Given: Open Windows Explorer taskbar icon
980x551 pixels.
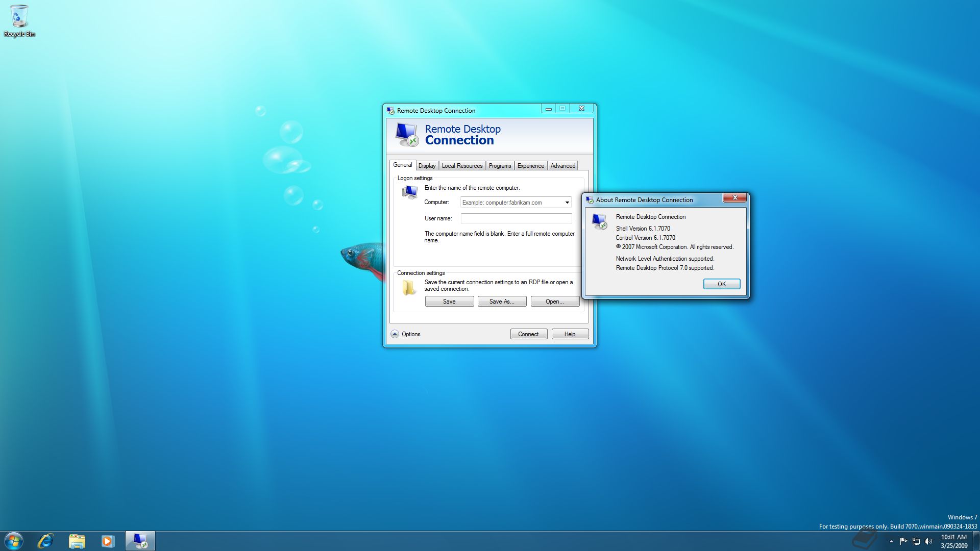Looking at the screenshot, I should click(x=77, y=541).
